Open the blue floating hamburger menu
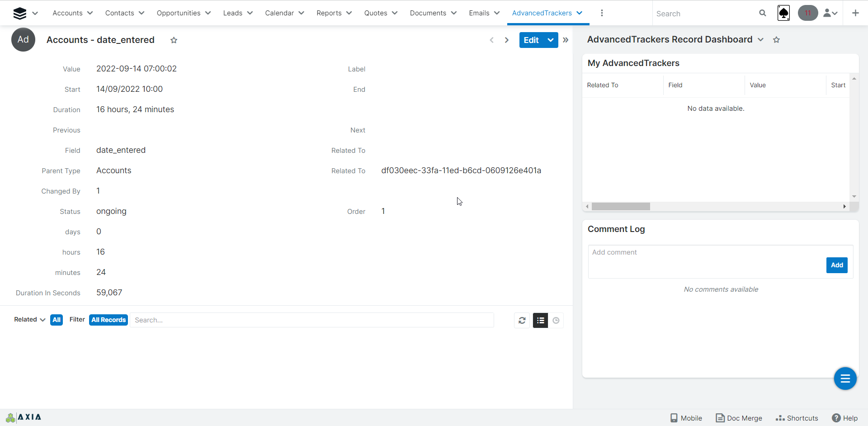The image size is (868, 426). coord(845,379)
